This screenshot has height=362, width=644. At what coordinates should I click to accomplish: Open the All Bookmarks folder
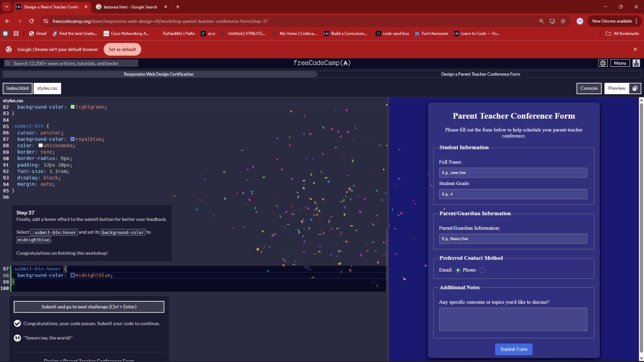pos(622,34)
